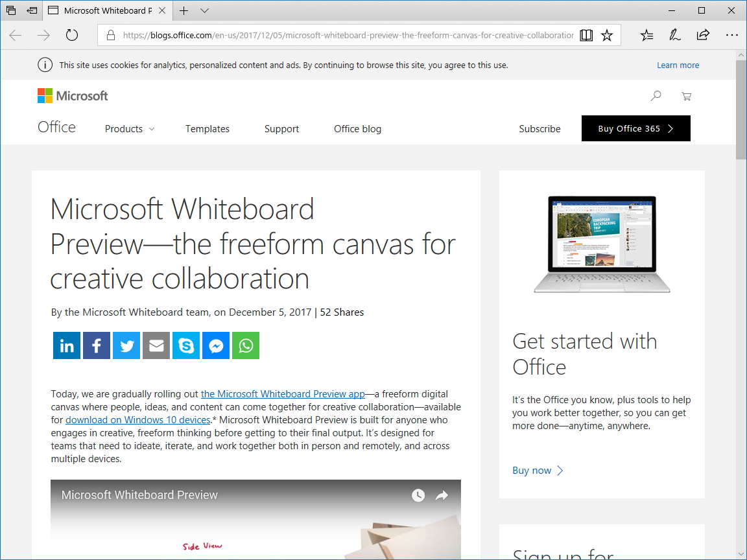
Task: Share article on Twitter
Action: pyautogui.click(x=126, y=345)
